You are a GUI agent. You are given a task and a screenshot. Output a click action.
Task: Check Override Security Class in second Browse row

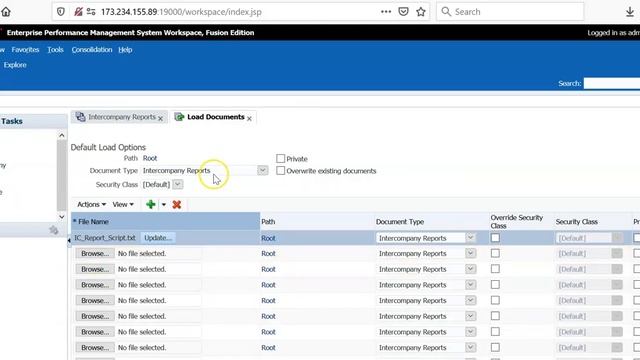(495, 269)
